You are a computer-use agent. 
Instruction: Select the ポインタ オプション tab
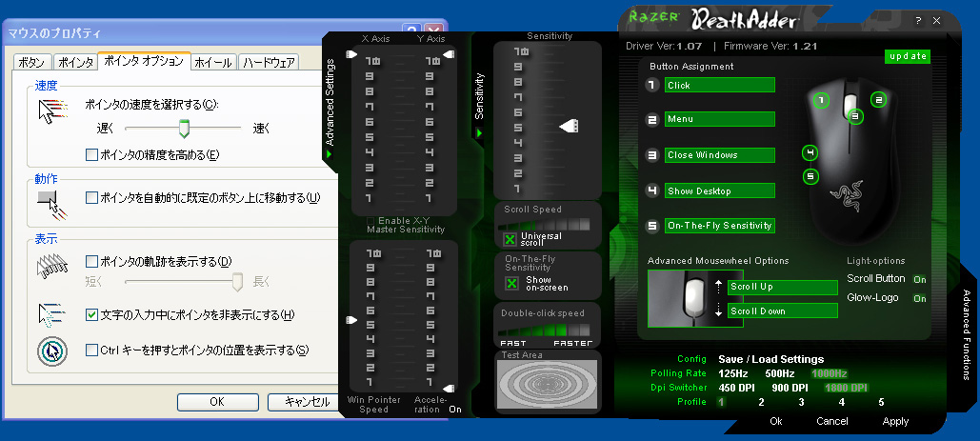(x=145, y=61)
